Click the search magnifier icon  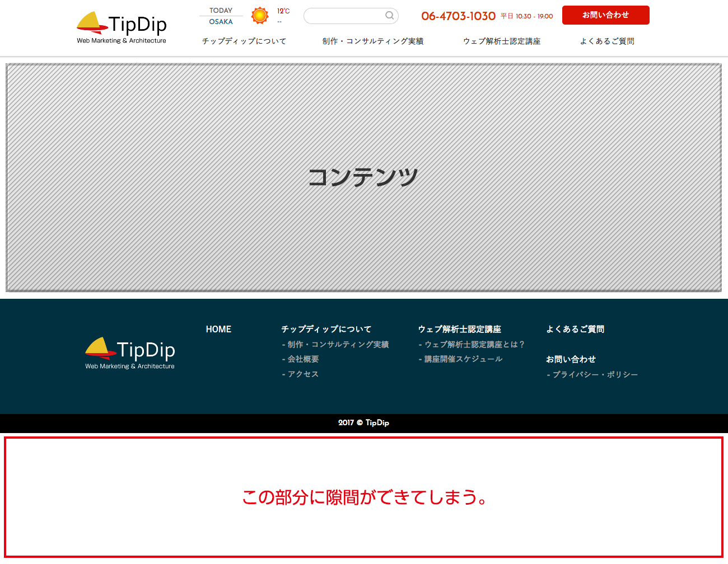[x=389, y=16]
